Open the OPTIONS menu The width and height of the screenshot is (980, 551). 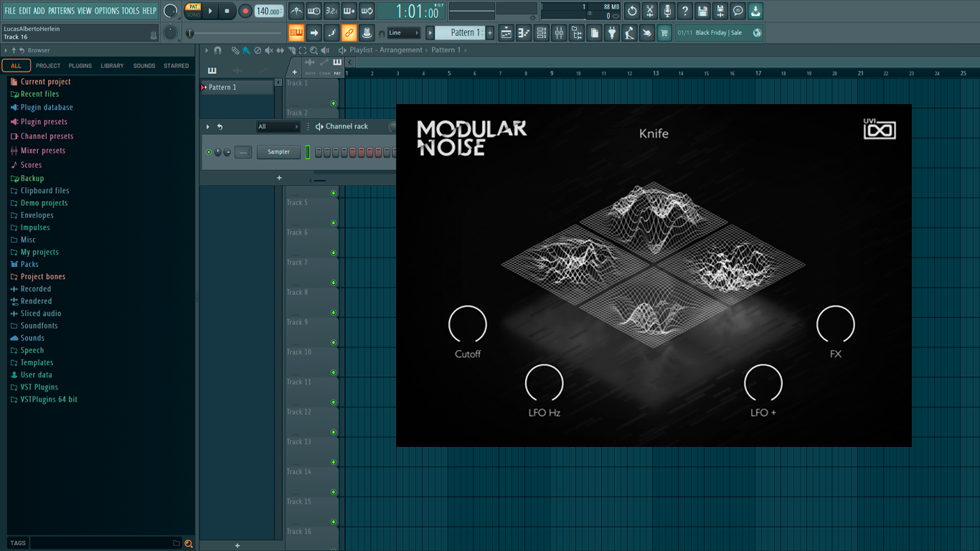pos(107,11)
